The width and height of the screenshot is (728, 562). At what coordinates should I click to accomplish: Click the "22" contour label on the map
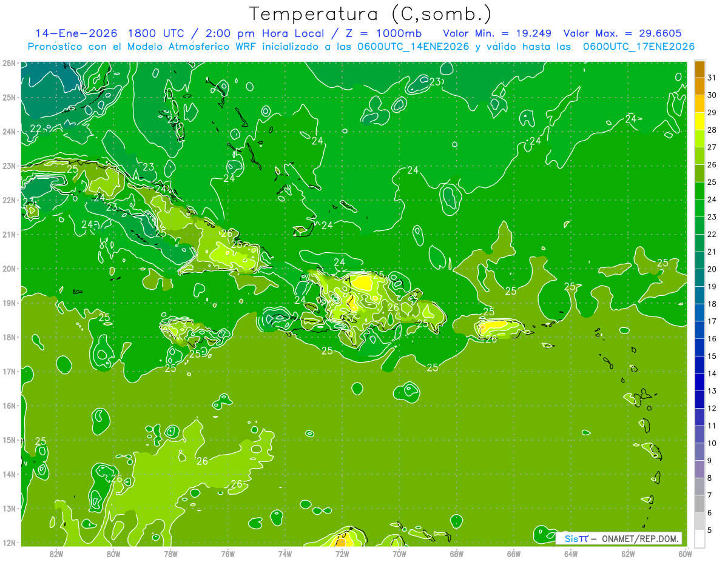coord(36,129)
